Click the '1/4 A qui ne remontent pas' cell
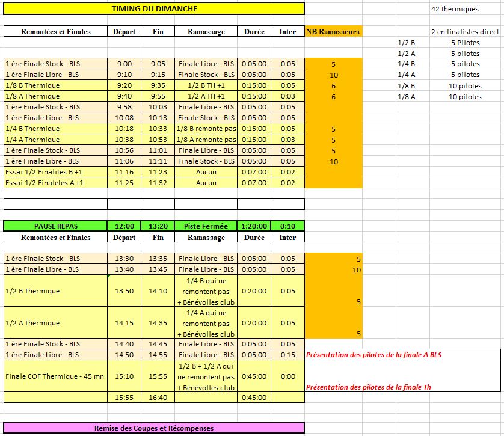Viewport: 504px width, 436px height. point(206,323)
